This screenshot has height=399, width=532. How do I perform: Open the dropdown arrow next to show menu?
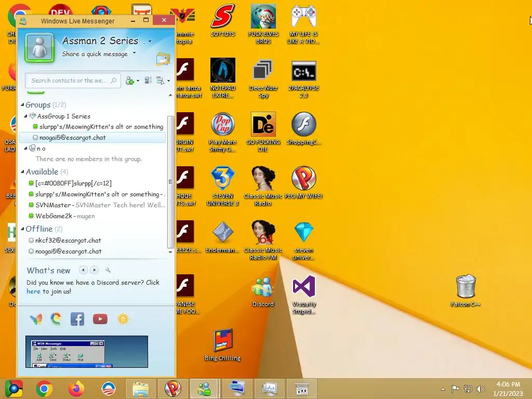tap(169, 81)
